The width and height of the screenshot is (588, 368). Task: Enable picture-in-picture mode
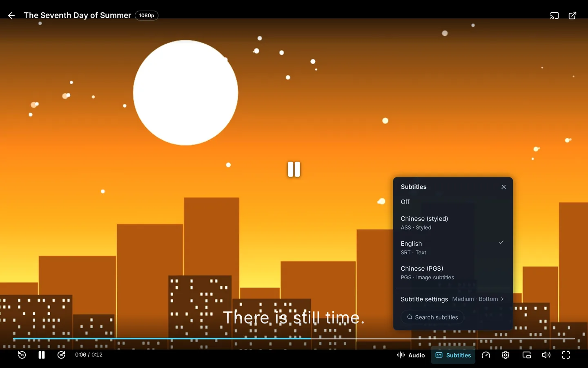click(527, 355)
